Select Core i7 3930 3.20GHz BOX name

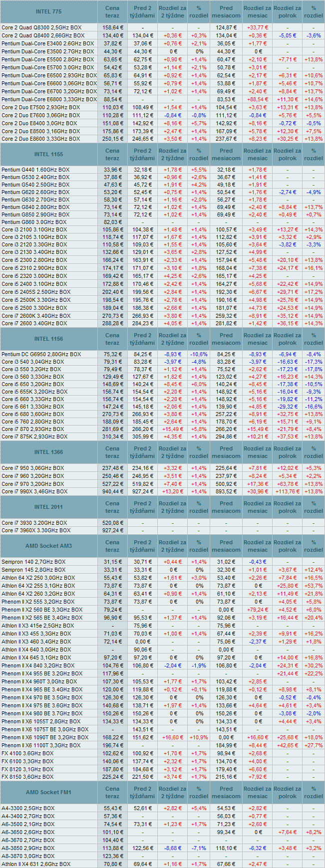(x=34, y=523)
